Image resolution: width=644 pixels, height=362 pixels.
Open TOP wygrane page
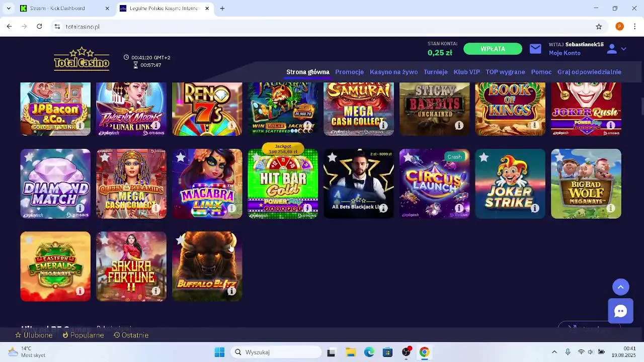(x=505, y=72)
